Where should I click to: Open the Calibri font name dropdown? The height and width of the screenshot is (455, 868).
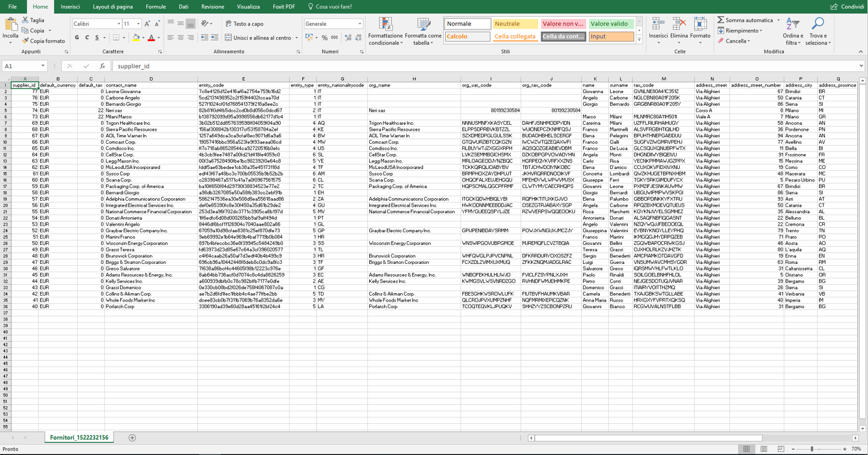click(x=118, y=24)
